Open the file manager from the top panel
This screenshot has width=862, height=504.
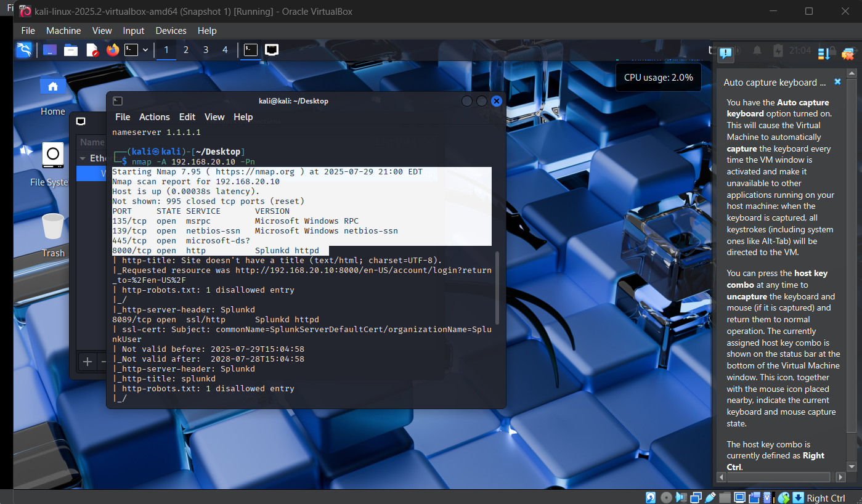click(x=71, y=50)
